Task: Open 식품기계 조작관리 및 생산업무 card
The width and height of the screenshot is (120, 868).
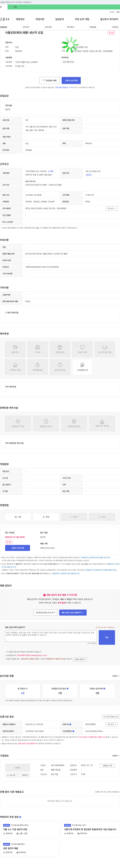Action: [x=90, y=830]
